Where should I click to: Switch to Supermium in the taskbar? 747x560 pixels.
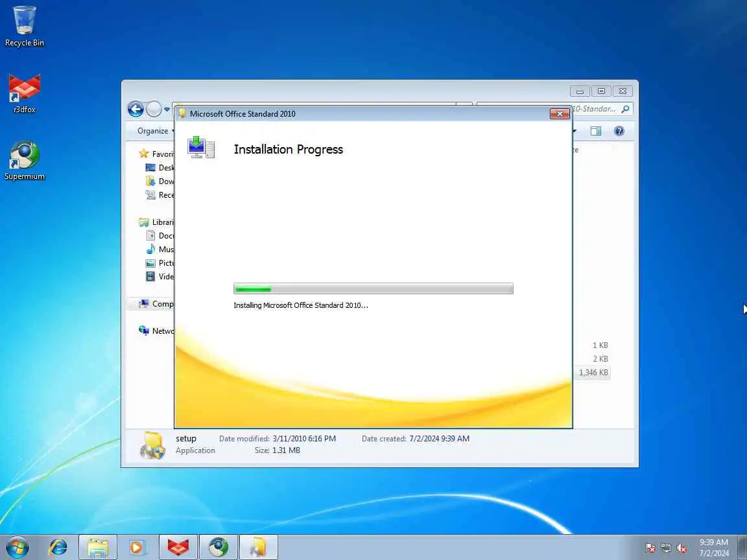point(218,547)
